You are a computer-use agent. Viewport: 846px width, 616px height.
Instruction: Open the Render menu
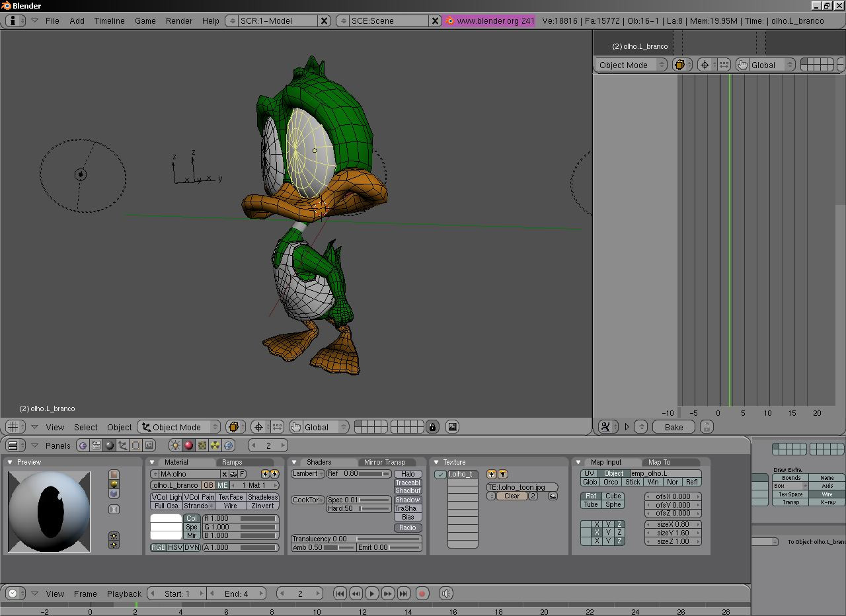click(179, 20)
